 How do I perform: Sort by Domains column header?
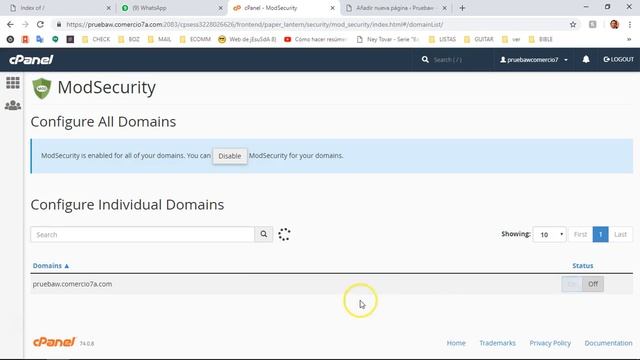[x=51, y=266]
